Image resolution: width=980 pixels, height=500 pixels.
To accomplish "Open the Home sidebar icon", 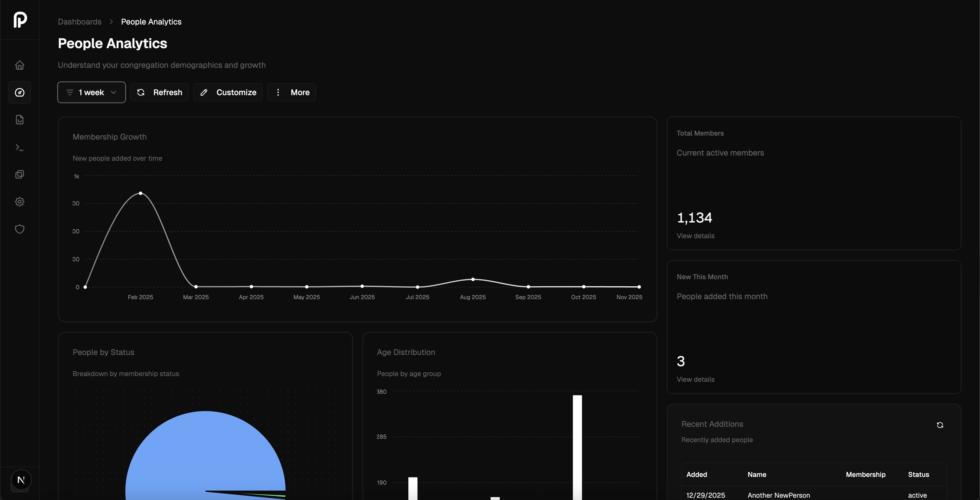I will (19, 65).
